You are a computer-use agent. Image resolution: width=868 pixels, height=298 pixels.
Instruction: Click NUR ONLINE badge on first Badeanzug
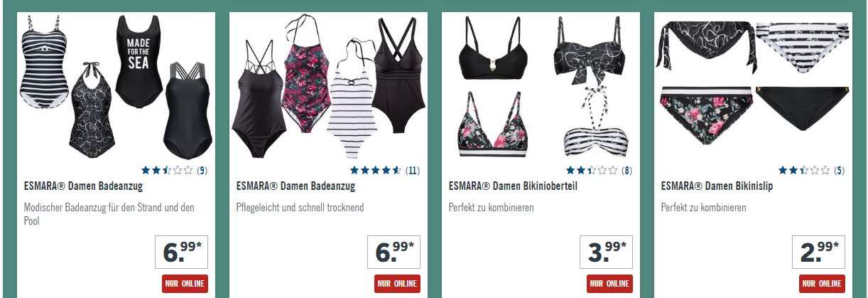(185, 283)
